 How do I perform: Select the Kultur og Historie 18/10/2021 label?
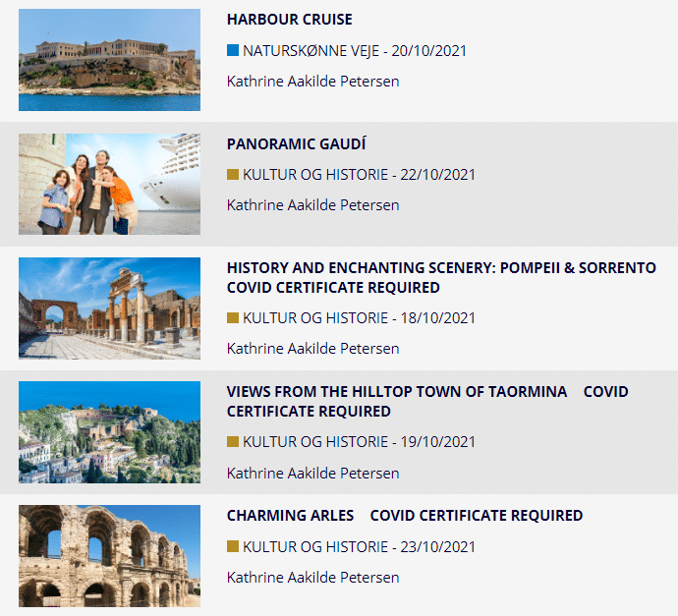359,318
